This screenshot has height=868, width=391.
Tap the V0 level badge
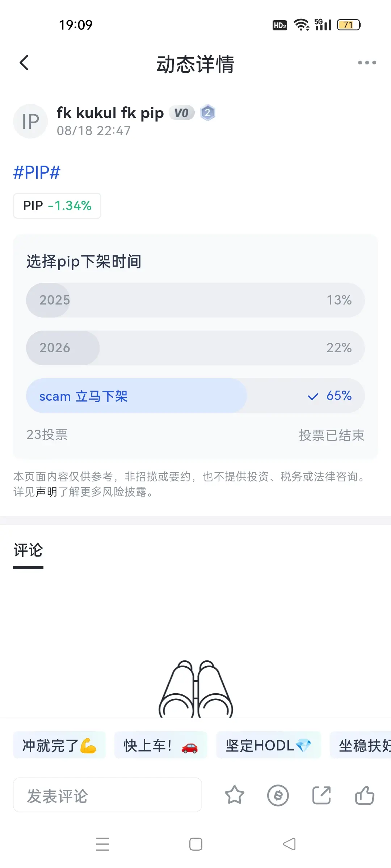pos(181,113)
